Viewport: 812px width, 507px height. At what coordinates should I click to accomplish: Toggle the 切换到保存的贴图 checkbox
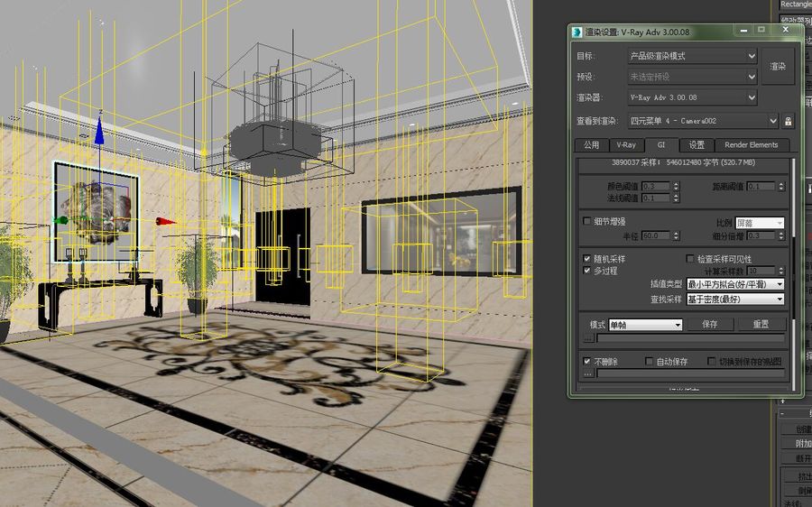coord(712,361)
